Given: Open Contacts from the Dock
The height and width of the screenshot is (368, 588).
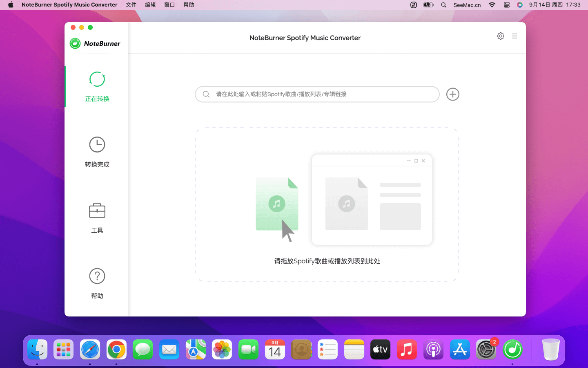Looking at the screenshot, I should (301, 350).
